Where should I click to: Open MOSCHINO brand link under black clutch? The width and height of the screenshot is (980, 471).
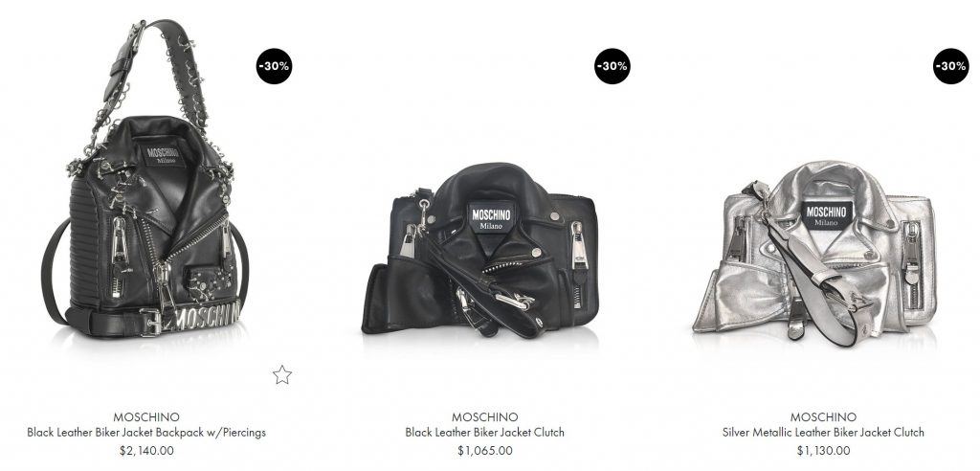click(485, 416)
